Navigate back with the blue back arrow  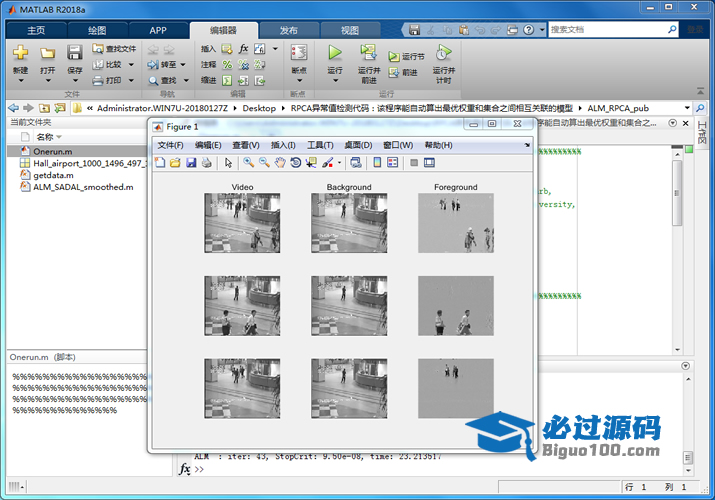click(x=14, y=108)
